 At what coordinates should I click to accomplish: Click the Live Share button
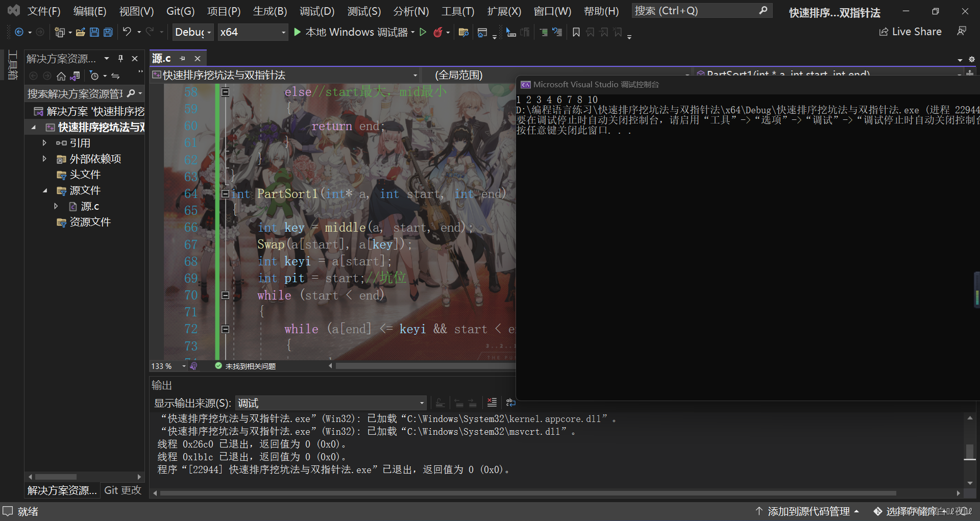tap(910, 32)
